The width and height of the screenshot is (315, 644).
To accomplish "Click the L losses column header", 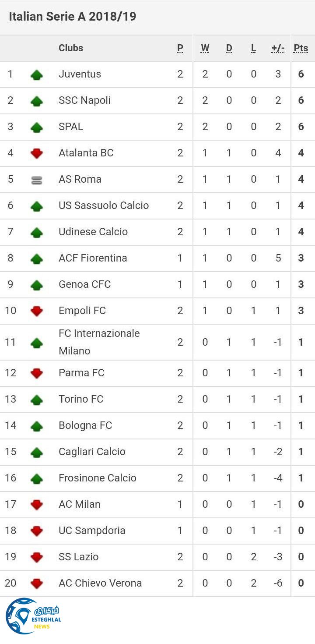I will click(x=253, y=48).
